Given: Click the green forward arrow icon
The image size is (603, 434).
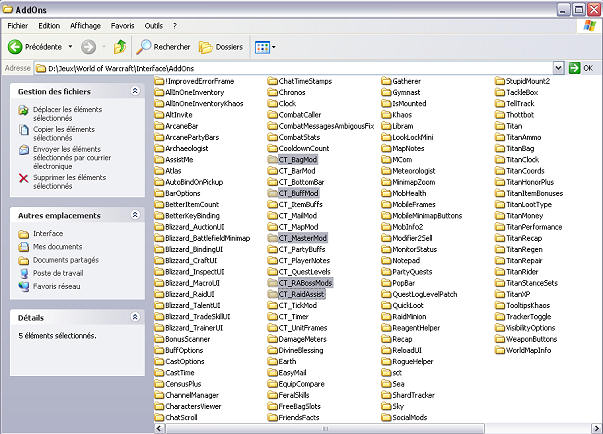Looking at the screenshot, I should point(88,46).
